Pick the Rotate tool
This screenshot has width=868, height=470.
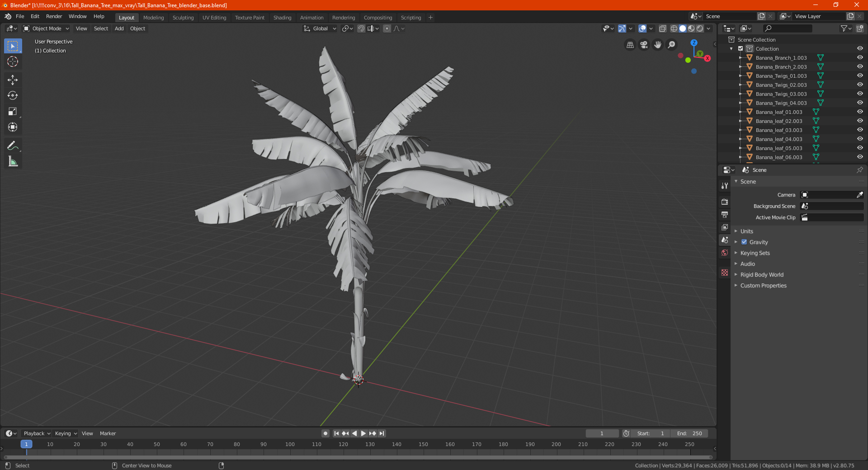pyautogui.click(x=13, y=95)
